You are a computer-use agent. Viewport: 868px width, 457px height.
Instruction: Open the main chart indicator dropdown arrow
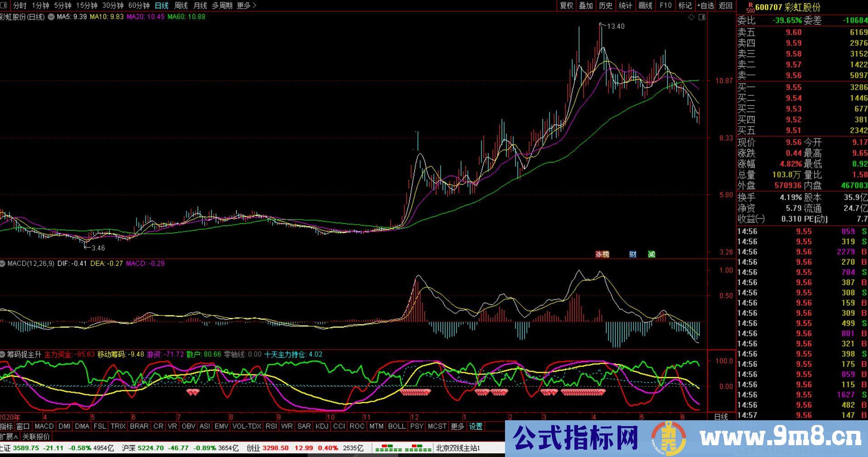pyautogui.click(x=51, y=17)
